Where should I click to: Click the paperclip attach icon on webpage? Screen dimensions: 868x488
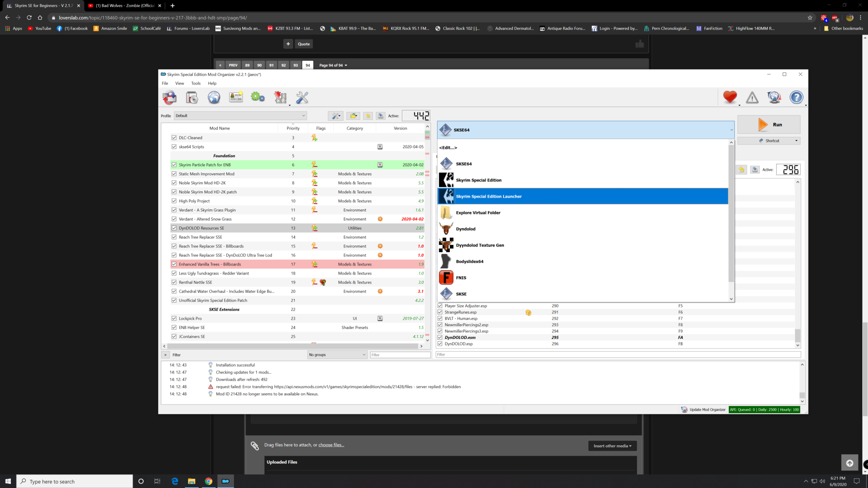point(255,446)
